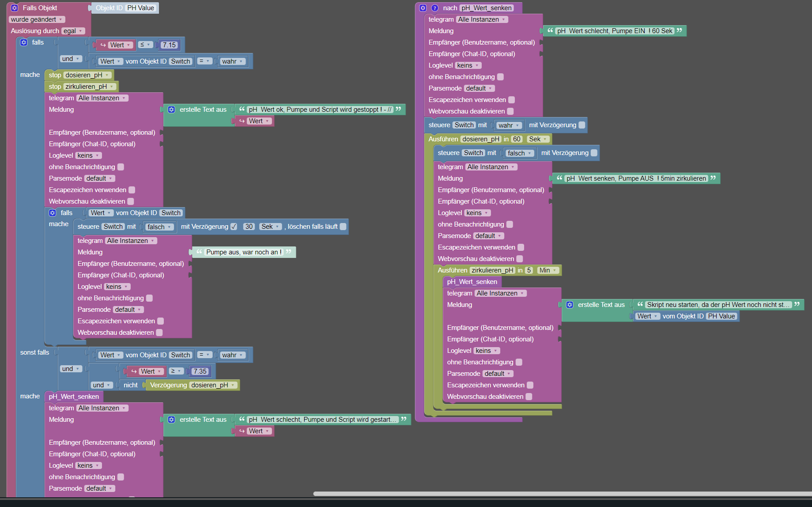Click gear icon on Skript neu starten text block
Viewport: 812px width, 507px height.
click(570, 305)
